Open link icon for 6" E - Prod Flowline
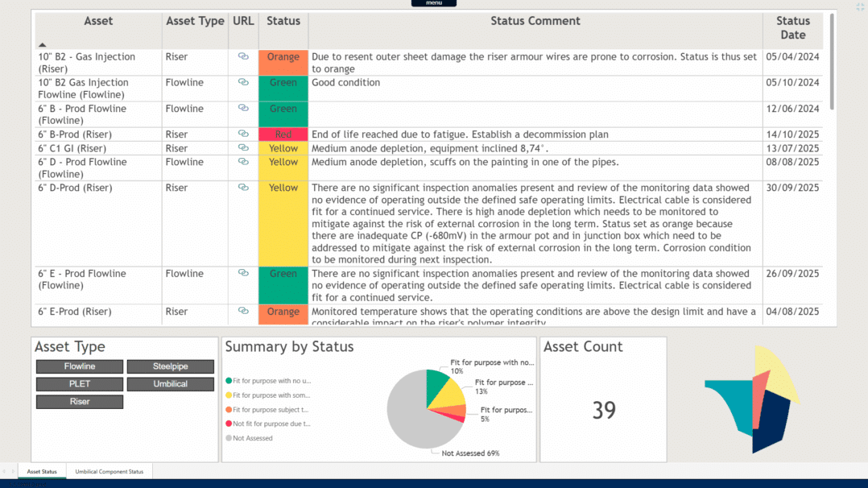The height and width of the screenshot is (488, 868). tap(243, 273)
